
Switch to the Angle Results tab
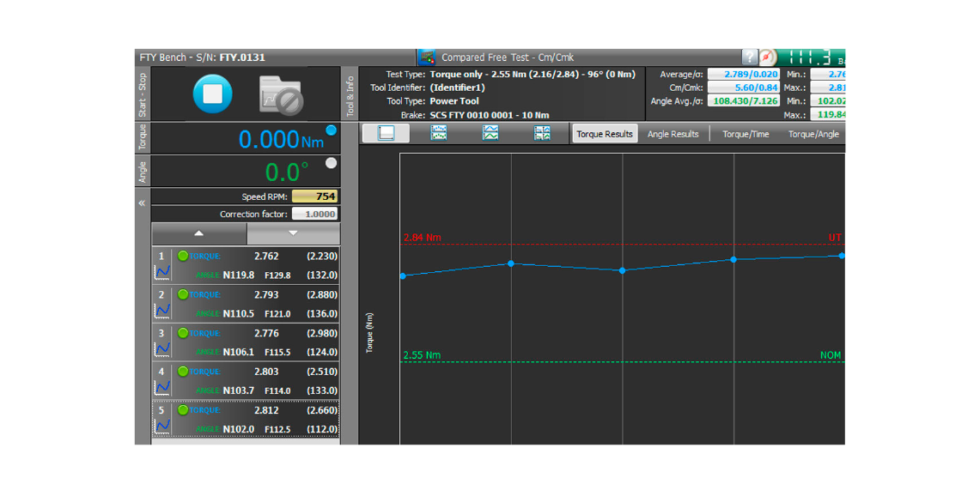673,134
